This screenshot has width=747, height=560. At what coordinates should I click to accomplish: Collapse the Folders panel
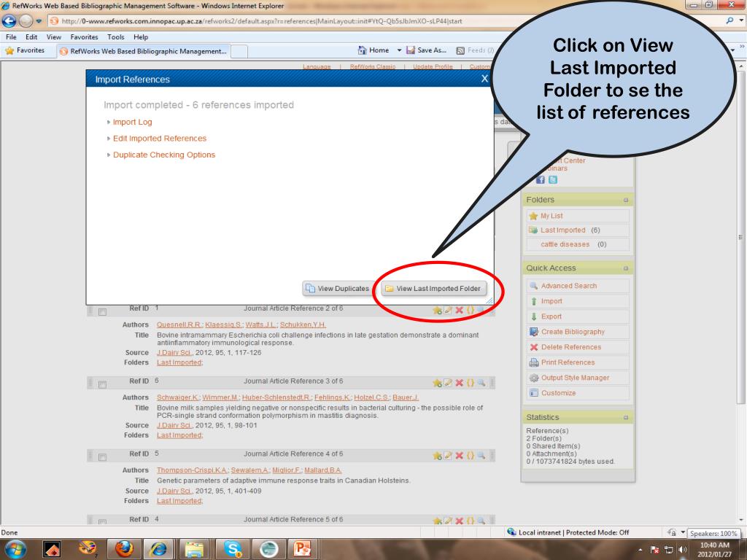626,200
